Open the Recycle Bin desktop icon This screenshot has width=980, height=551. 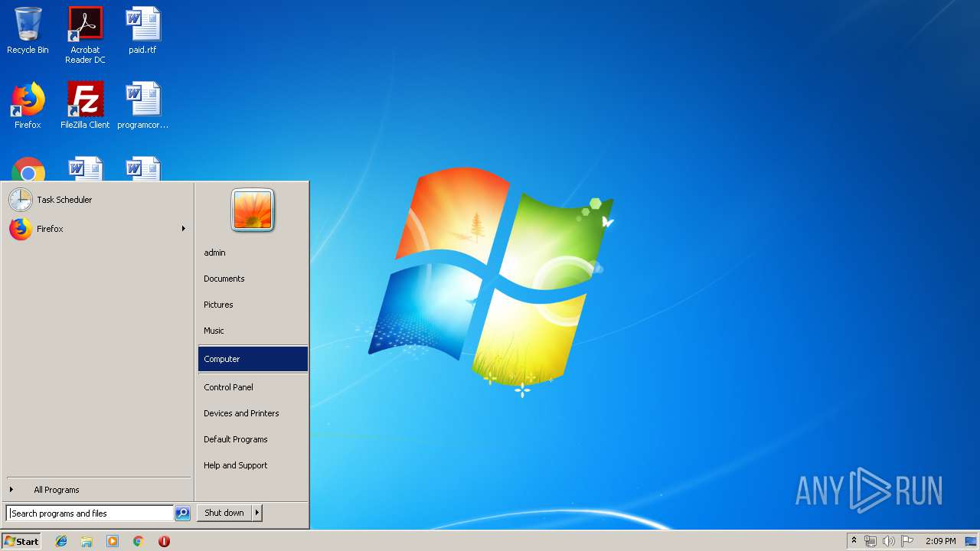(28, 31)
